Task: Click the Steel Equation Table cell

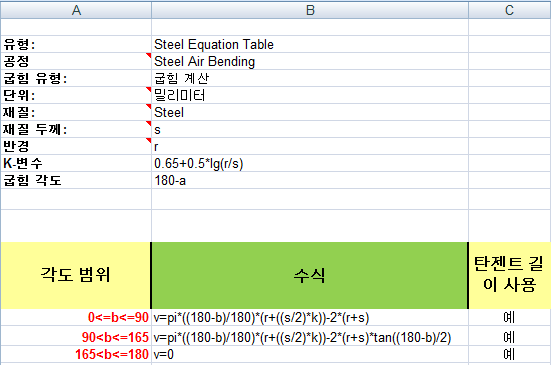Action: pos(310,44)
